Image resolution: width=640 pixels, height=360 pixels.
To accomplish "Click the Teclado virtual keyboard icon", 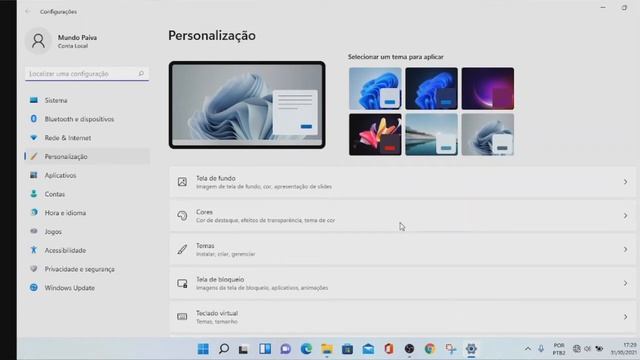I will point(182,317).
